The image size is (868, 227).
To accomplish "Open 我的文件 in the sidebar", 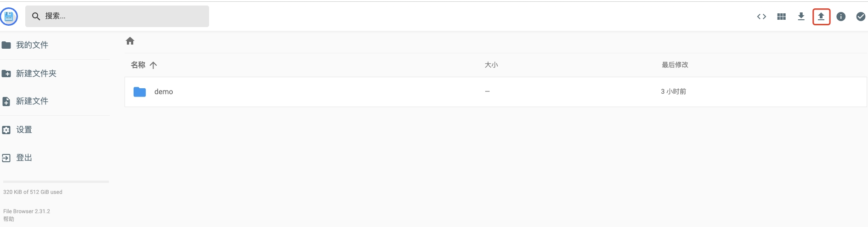I will point(32,45).
